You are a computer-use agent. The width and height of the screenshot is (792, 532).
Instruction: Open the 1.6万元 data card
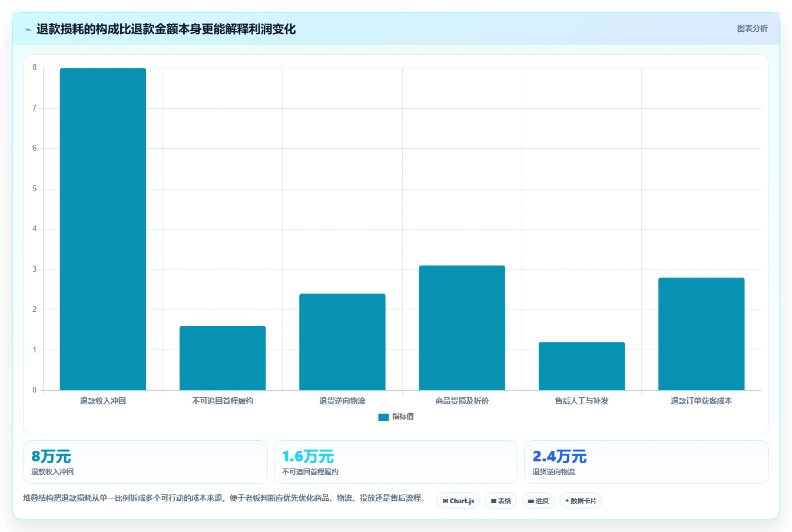tap(396, 462)
